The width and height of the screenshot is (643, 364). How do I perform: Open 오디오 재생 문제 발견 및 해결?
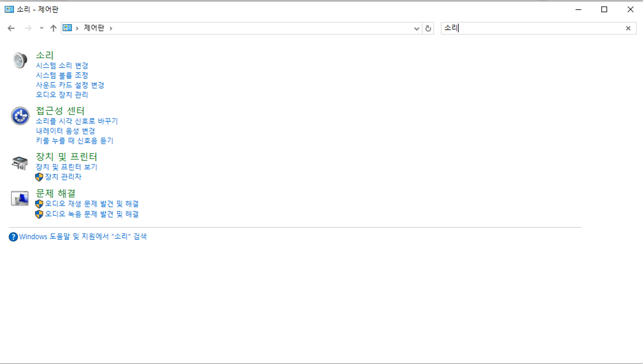[92, 204]
